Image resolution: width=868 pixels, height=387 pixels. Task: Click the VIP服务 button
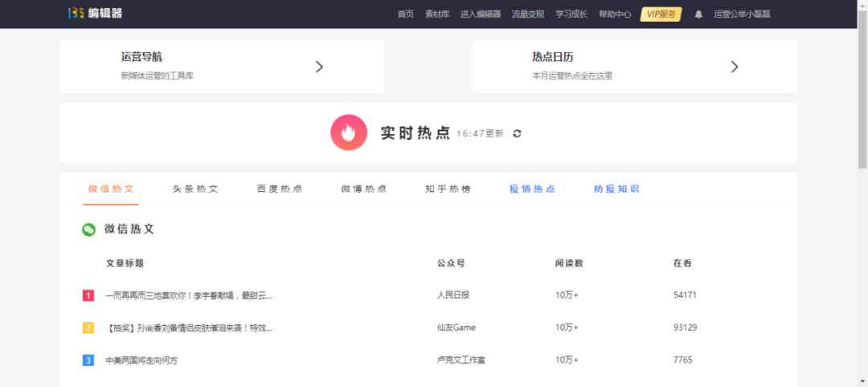(661, 14)
